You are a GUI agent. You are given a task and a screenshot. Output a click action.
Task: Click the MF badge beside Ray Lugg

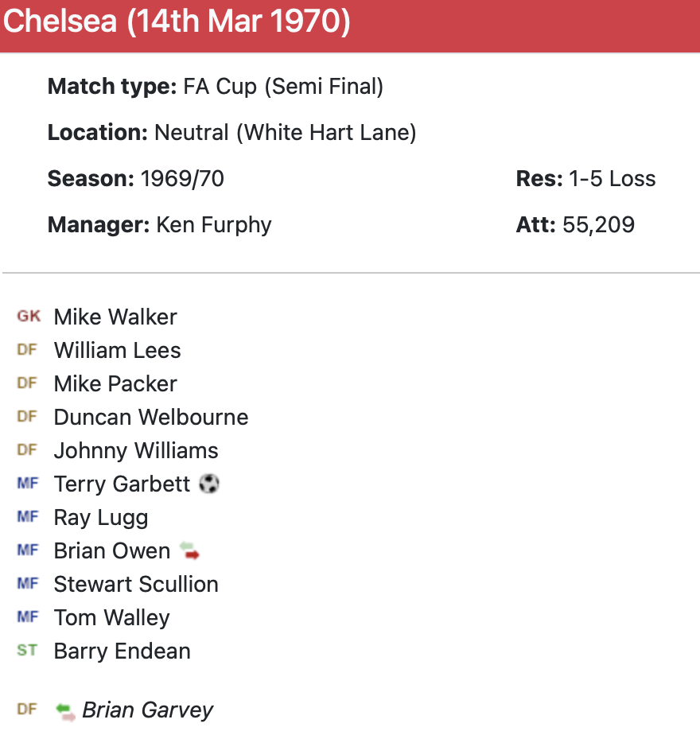coord(27,517)
